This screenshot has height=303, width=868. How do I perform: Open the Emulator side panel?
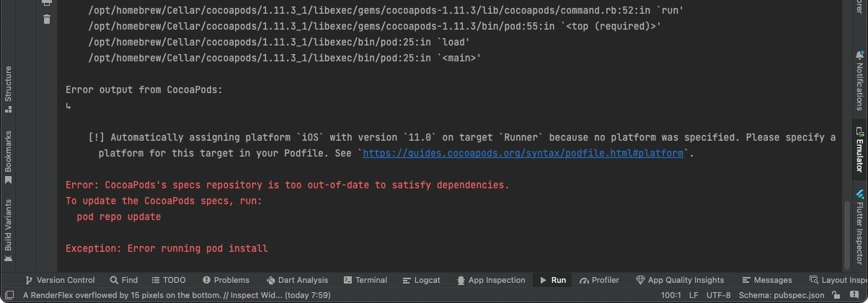click(x=859, y=149)
